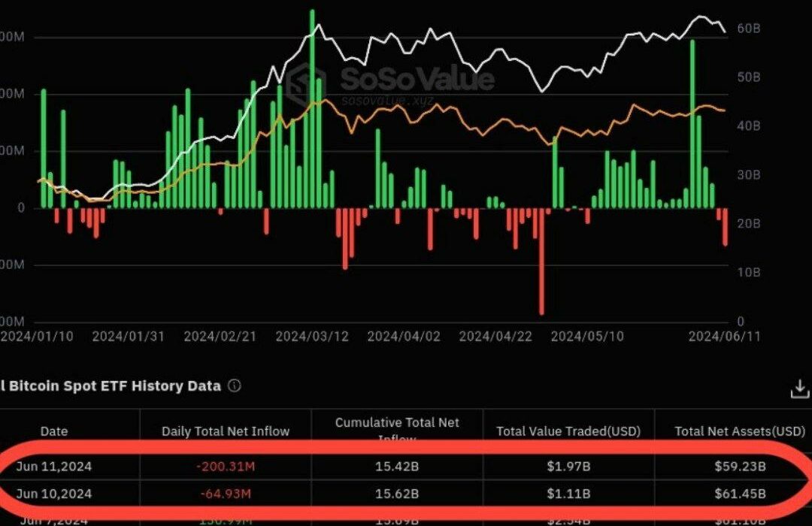Click the 10B right axis label

pos(748,272)
